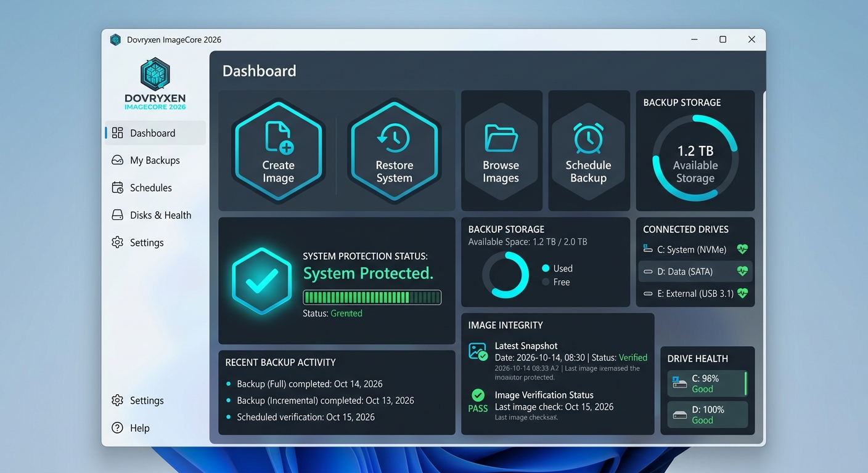This screenshot has width=868, height=473.
Task: Click the Help question mark icon
Action: pos(117,428)
